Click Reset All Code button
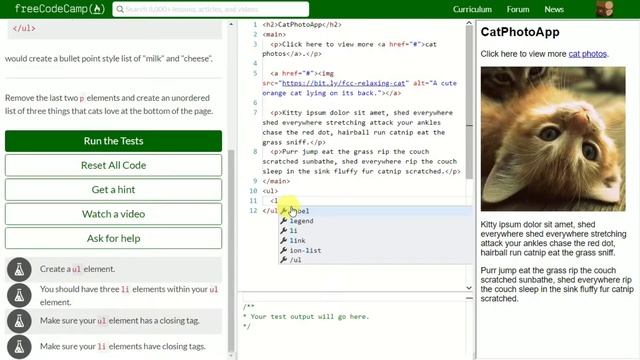This screenshot has width=640, height=360. click(113, 165)
